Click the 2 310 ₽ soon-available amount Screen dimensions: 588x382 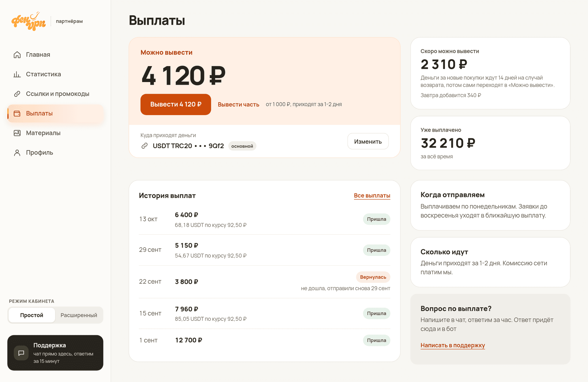pyautogui.click(x=444, y=64)
